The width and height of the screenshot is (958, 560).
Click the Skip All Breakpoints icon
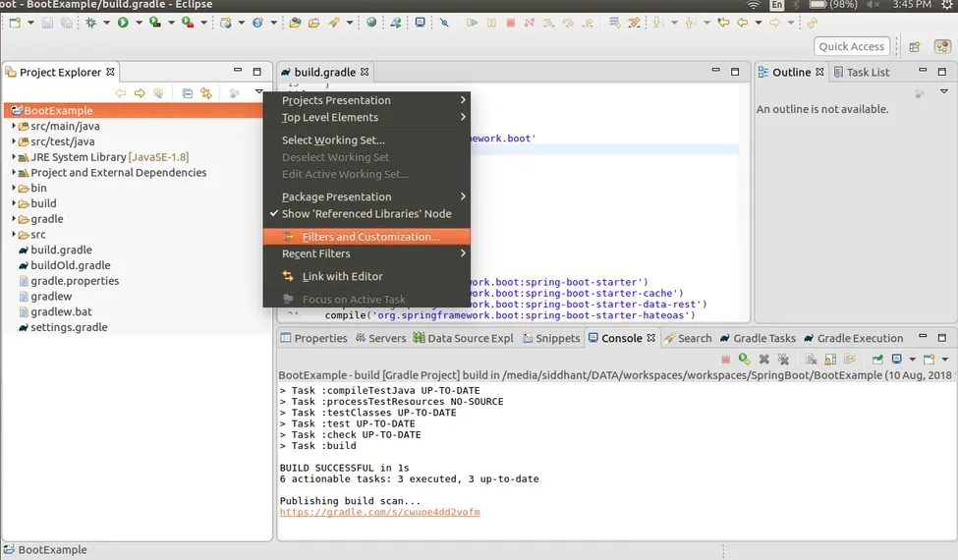[444, 23]
